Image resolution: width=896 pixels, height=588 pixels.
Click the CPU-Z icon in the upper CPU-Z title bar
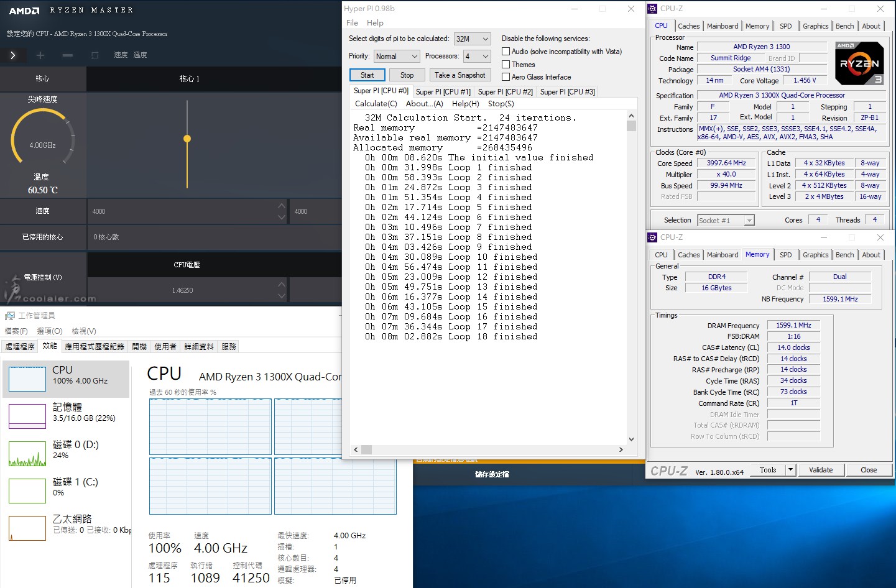pos(652,9)
